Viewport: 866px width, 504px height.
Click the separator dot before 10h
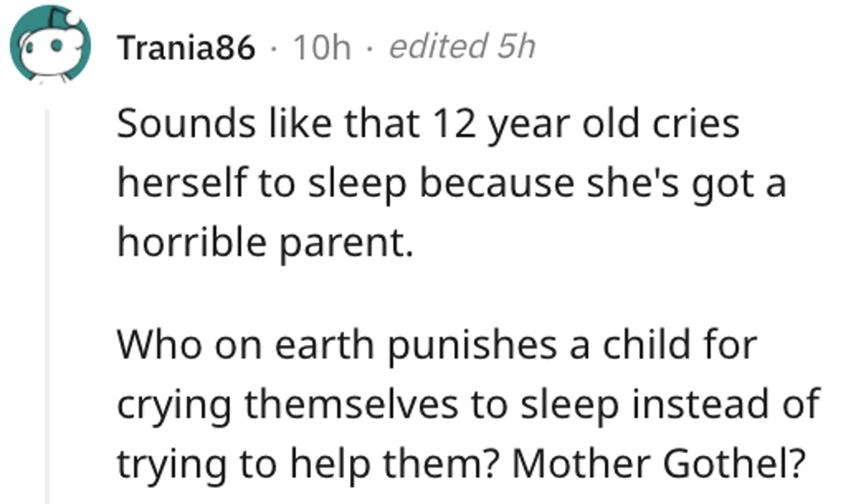point(274,50)
